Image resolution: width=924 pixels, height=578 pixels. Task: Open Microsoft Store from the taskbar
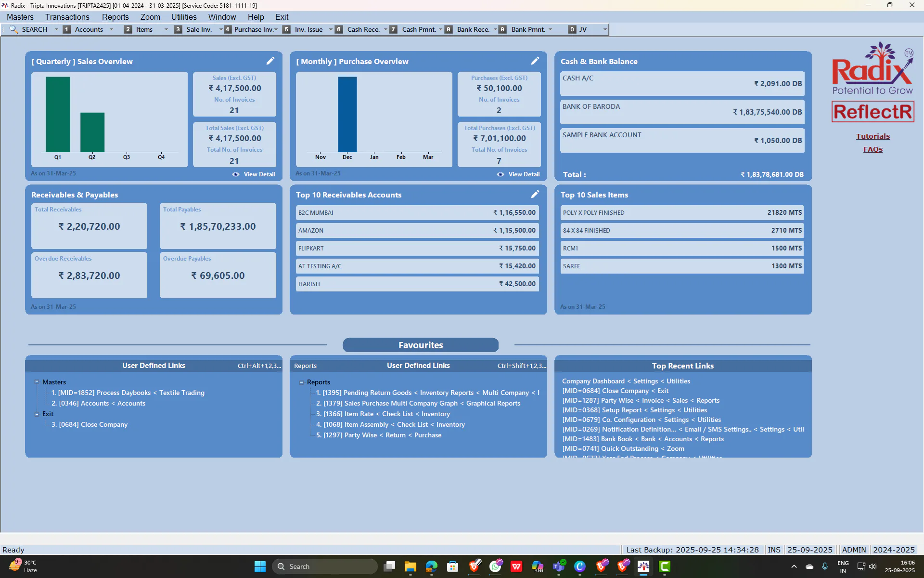pos(452,566)
